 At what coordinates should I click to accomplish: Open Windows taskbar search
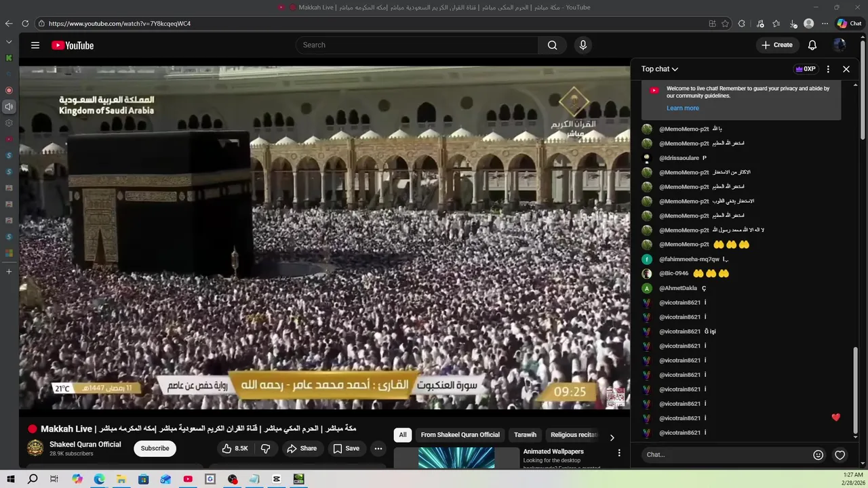pyautogui.click(x=33, y=479)
